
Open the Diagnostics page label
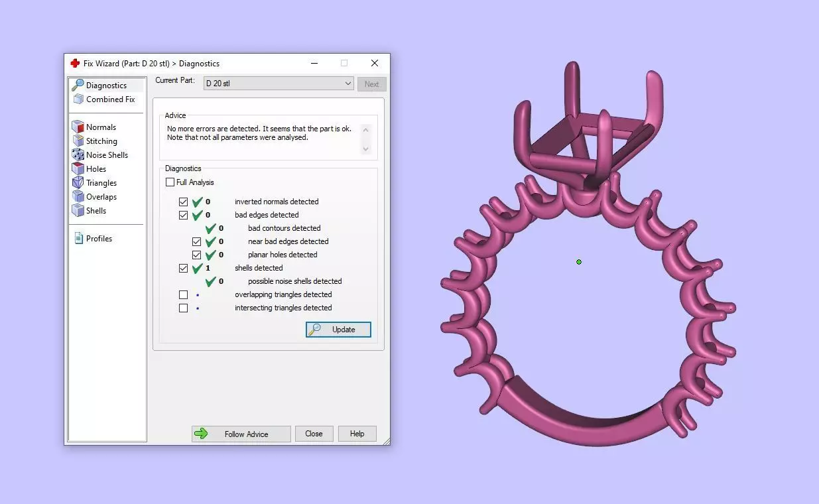(106, 86)
